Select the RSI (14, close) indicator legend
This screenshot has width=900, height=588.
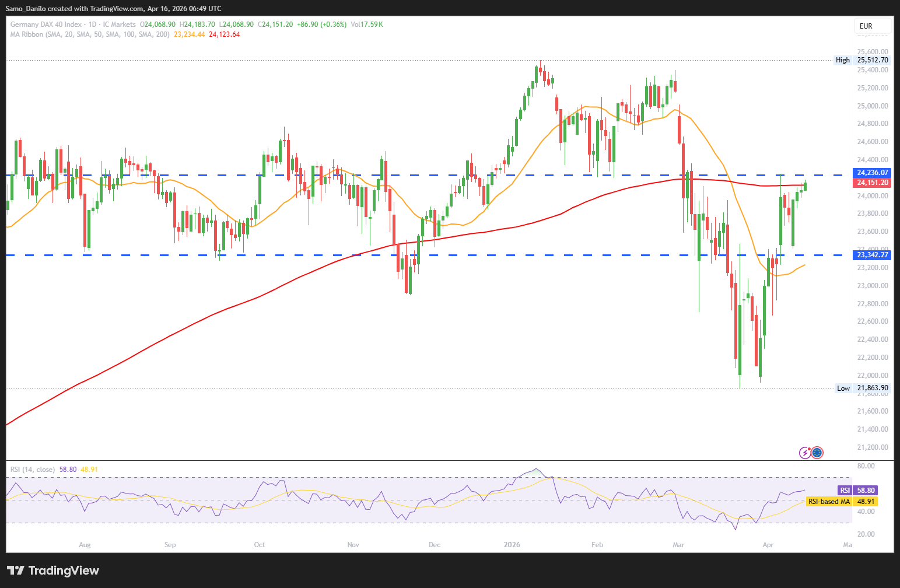tap(33, 470)
